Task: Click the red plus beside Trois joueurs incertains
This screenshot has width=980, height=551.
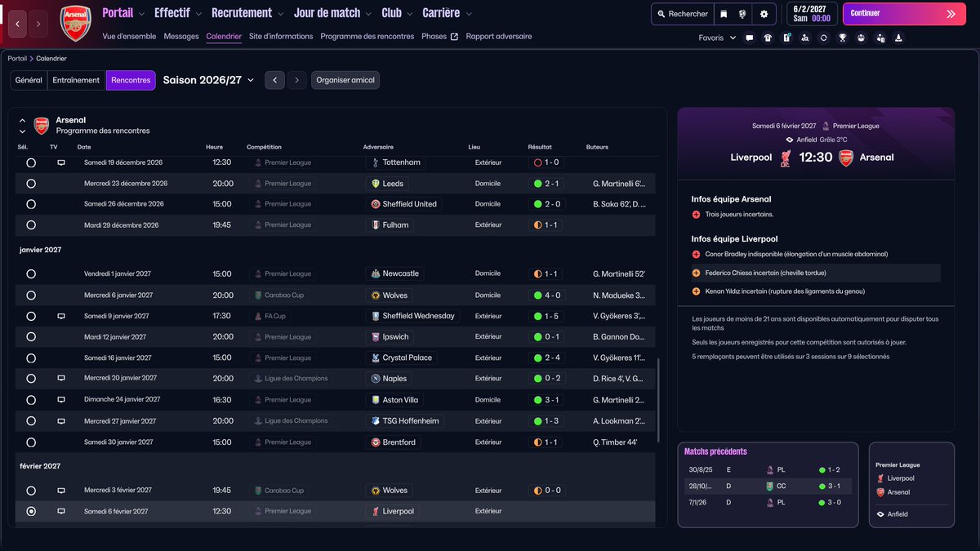Action: pyautogui.click(x=696, y=215)
